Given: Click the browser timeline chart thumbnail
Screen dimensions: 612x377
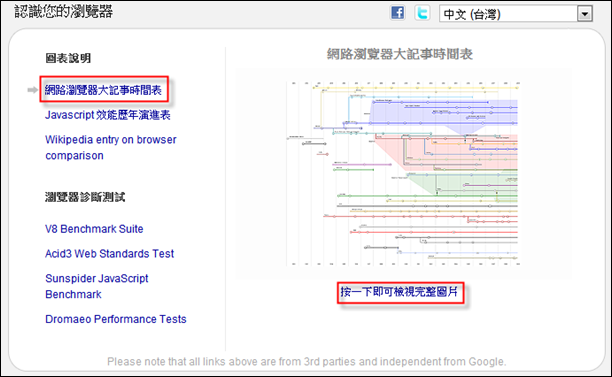Looking at the screenshot, I should coord(403,174).
